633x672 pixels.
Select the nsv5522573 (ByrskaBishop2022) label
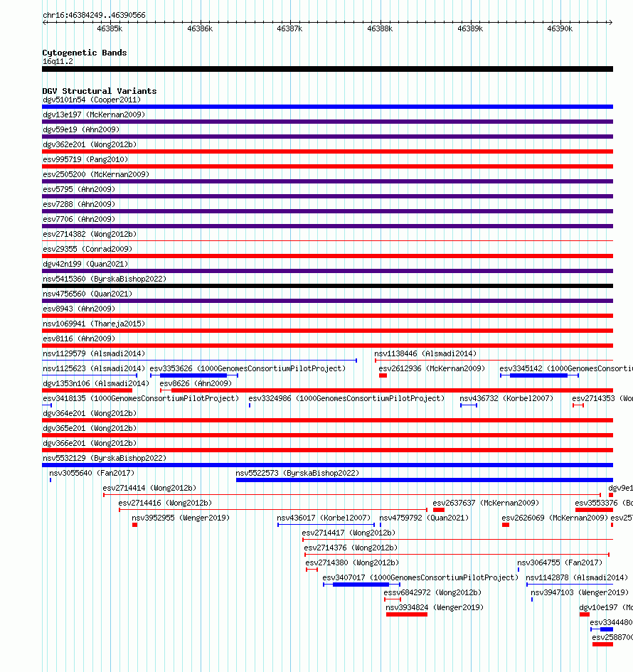297,473
